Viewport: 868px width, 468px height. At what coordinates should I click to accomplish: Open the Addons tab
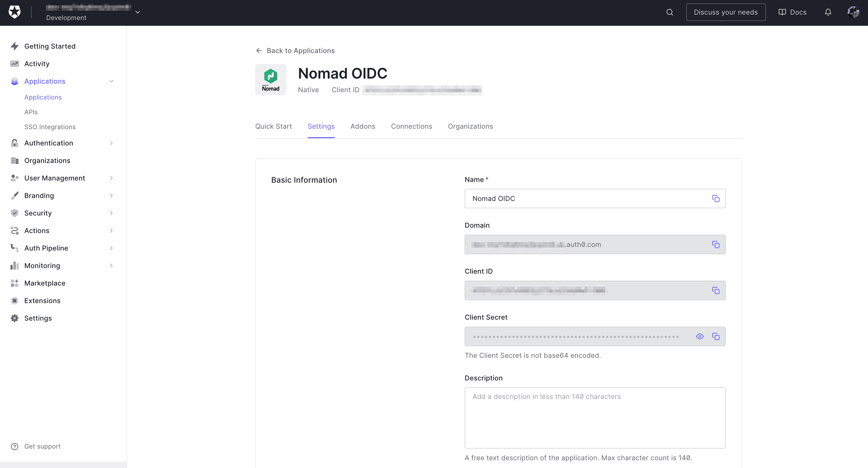click(x=362, y=126)
